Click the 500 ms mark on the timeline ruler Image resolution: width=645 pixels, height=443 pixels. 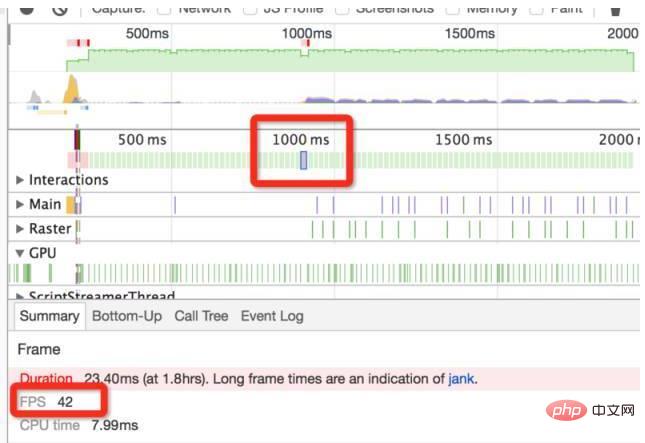(x=142, y=140)
